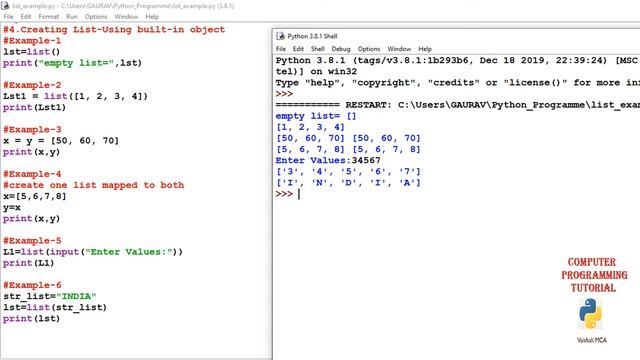This screenshot has width=640, height=360.
Task: Click the 'print(Lst1)' code line
Action: coord(34,107)
